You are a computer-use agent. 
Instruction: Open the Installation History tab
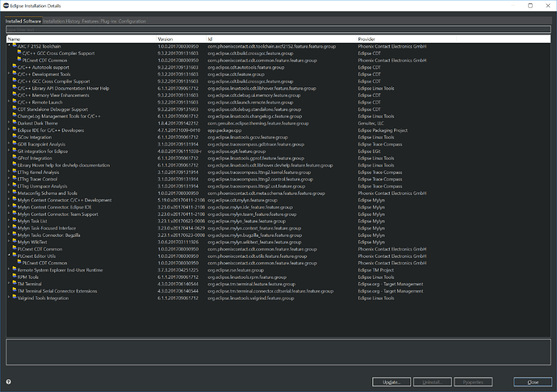click(x=62, y=21)
